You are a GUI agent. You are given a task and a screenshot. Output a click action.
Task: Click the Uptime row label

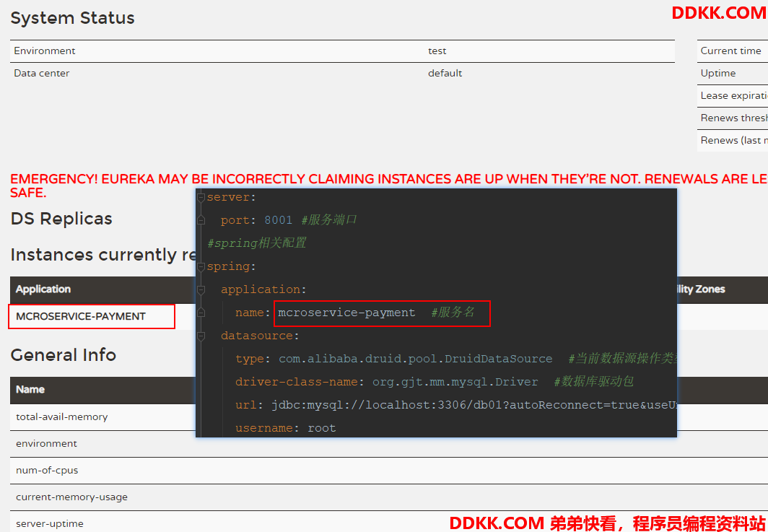718,73
